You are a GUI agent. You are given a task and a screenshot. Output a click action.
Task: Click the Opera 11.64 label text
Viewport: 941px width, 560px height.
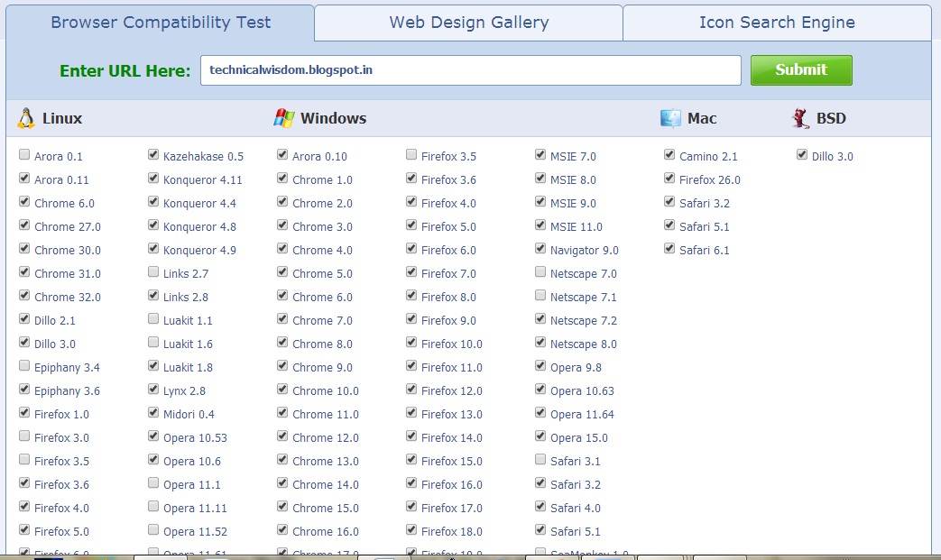click(582, 414)
